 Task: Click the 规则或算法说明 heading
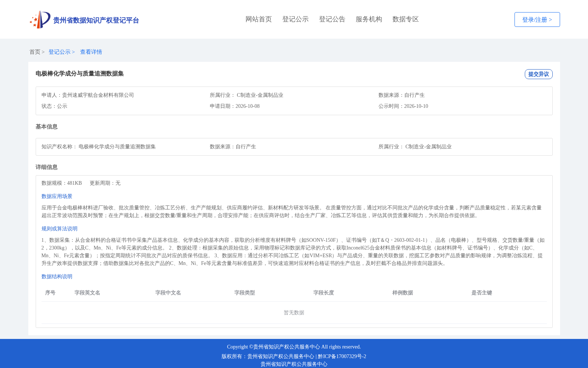[x=60, y=229]
